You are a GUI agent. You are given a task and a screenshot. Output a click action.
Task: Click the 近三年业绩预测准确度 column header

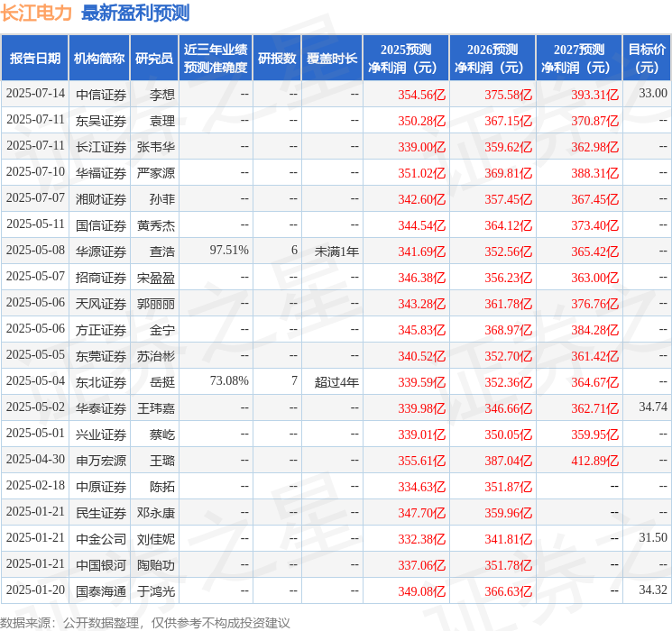tap(215, 58)
